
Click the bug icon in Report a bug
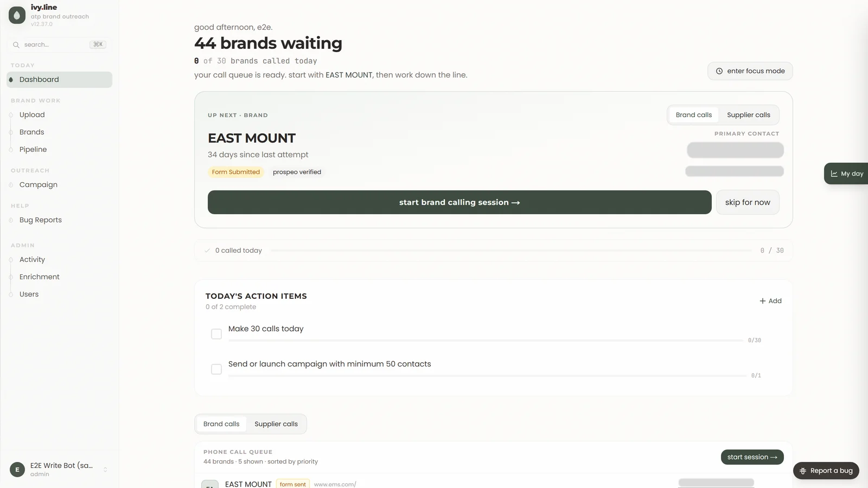tap(803, 471)
